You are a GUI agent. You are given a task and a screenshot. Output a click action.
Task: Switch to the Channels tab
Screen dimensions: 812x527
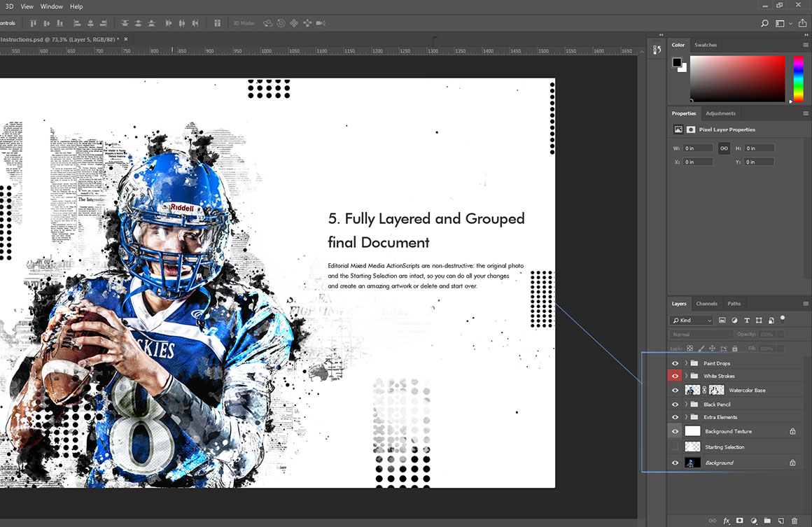coord(706,304)
